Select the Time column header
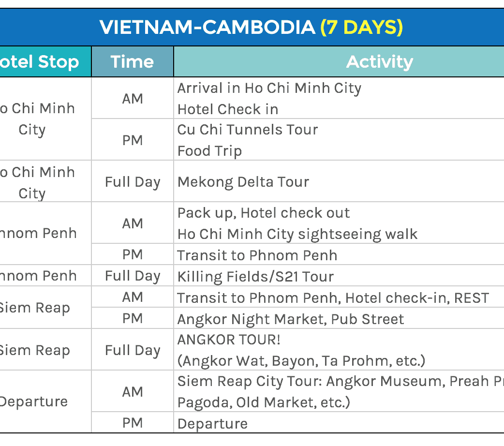504x446 pixels. point(132,62)
